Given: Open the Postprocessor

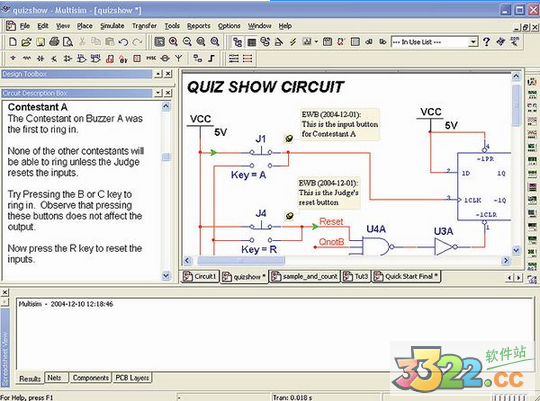Looking at the screenshot, I should (x=327, y=42).
